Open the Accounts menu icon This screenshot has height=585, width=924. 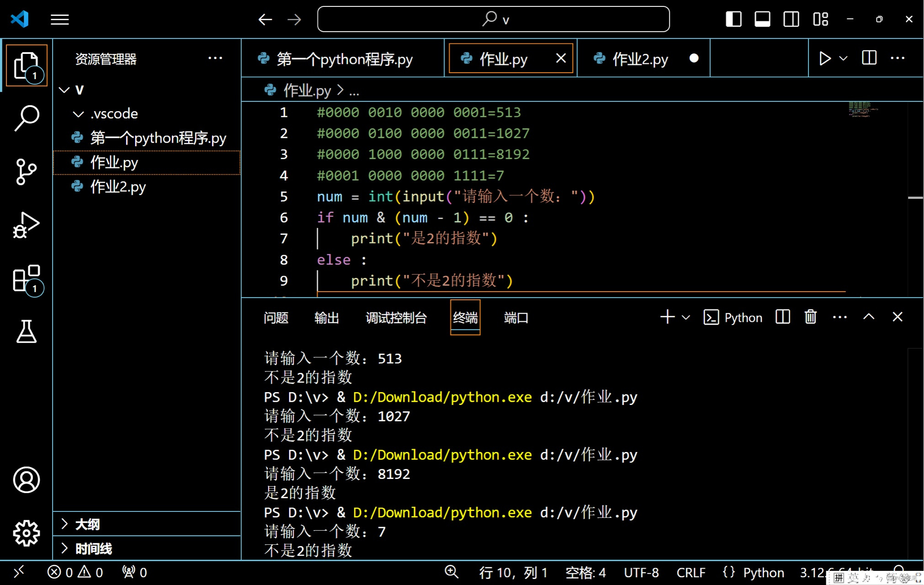(x=27, y=480)
